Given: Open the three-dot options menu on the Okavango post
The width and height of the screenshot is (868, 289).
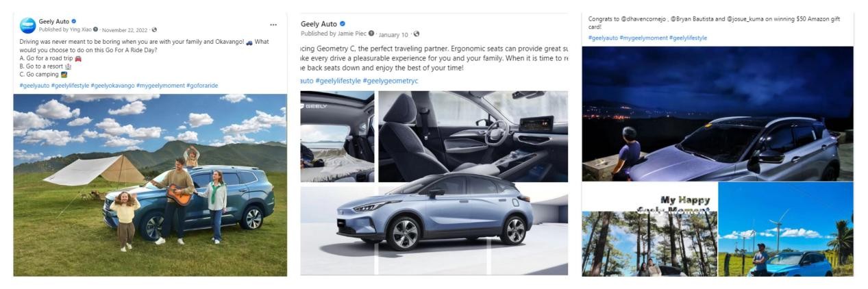Looking at the screenshot, I should pos(273,25).
